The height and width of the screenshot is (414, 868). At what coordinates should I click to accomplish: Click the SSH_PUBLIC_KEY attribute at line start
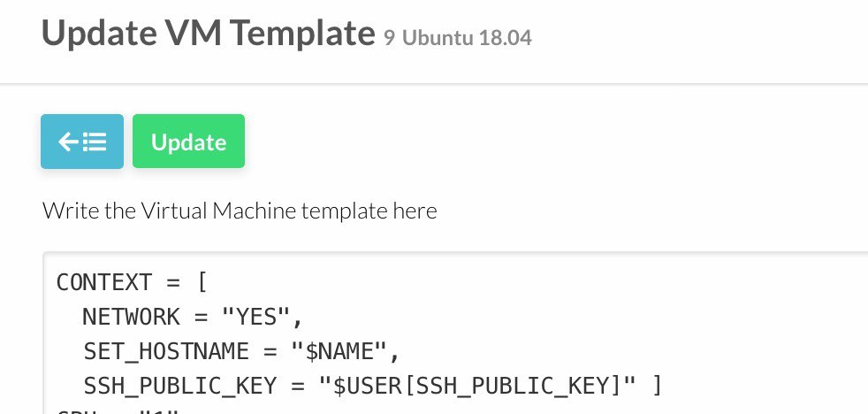click(x=180, y=386)
